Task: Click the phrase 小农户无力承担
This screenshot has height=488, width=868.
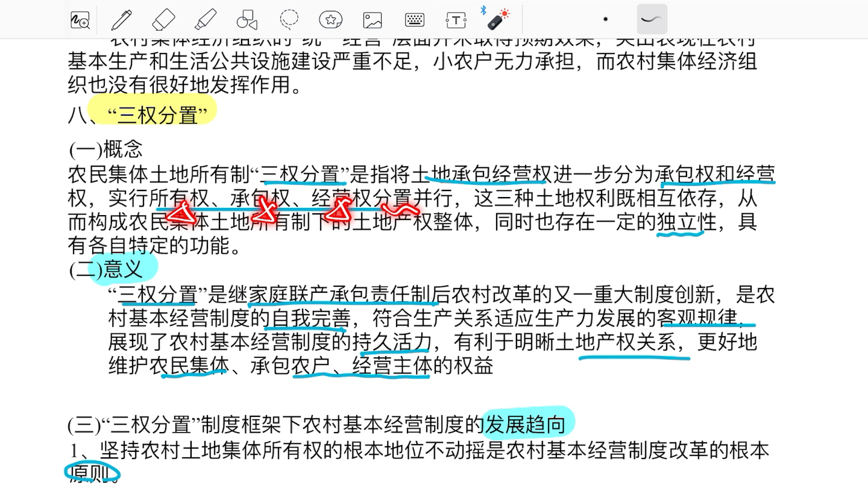Action: 505,61
